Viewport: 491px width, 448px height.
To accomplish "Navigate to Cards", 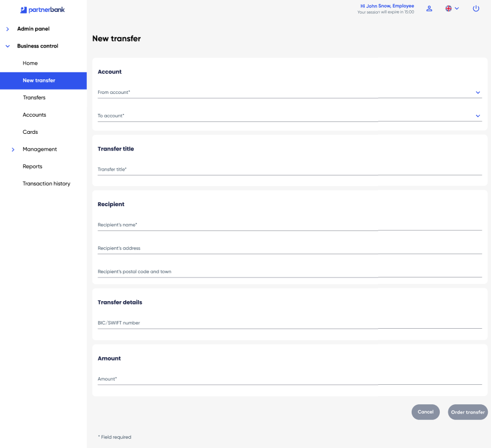I will 30,132.
